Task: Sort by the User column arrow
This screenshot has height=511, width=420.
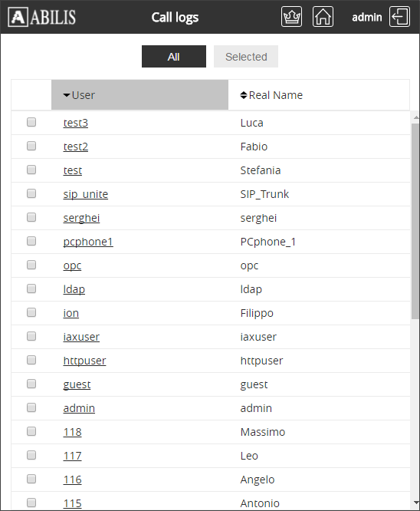Action: [67, 95]
